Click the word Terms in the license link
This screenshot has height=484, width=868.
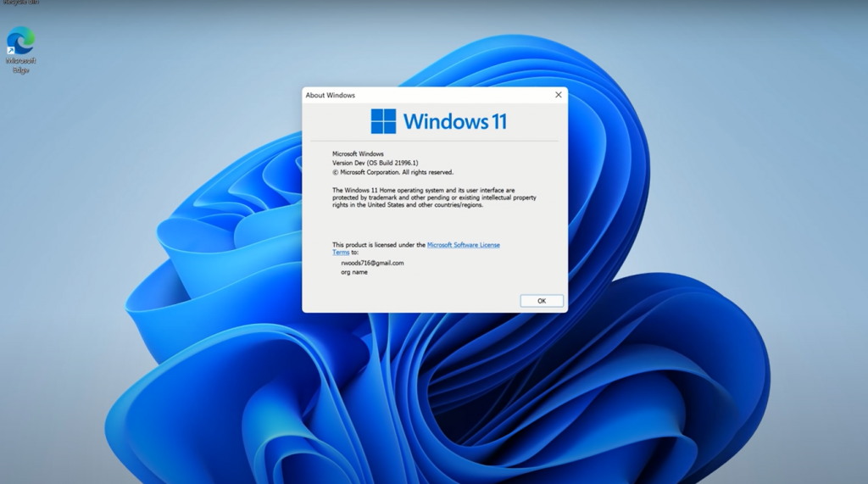click(x=341, y=253)
